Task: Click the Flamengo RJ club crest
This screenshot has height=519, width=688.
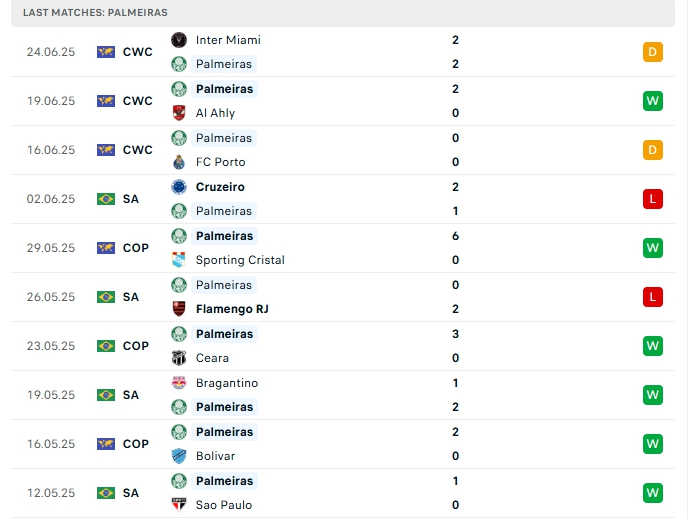Action: click(x=179, y=309)
